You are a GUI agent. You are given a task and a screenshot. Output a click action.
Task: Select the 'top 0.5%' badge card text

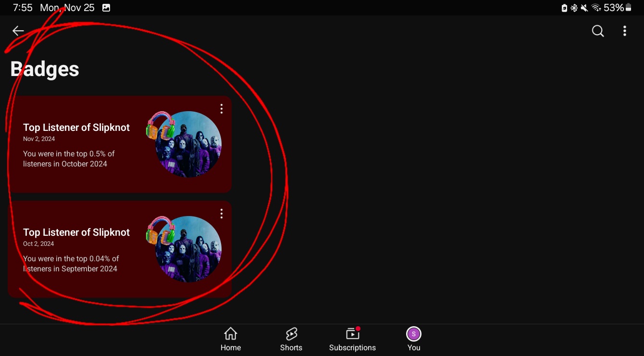[69, 159]
